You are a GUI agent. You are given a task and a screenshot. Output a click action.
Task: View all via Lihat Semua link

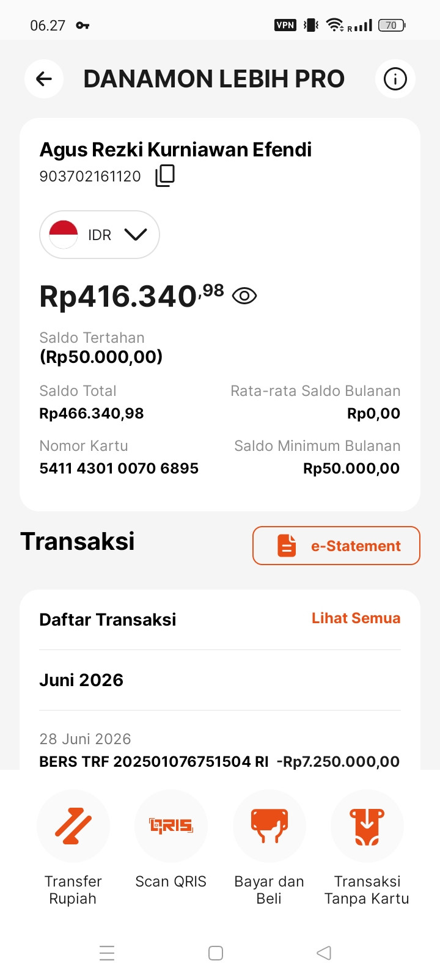coord(356,618)
